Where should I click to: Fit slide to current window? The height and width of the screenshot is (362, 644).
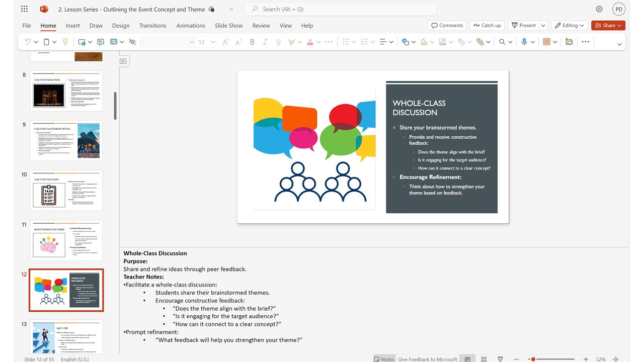point(616,359)
